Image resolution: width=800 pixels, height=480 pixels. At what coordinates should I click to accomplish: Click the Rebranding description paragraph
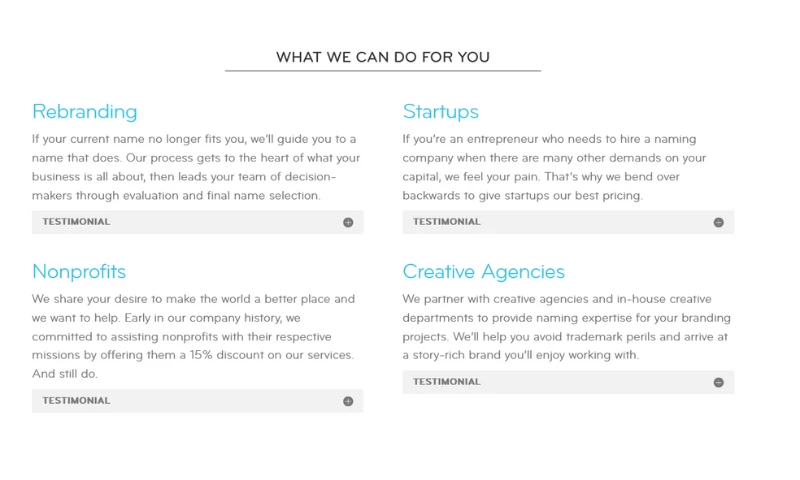(194, 167)
